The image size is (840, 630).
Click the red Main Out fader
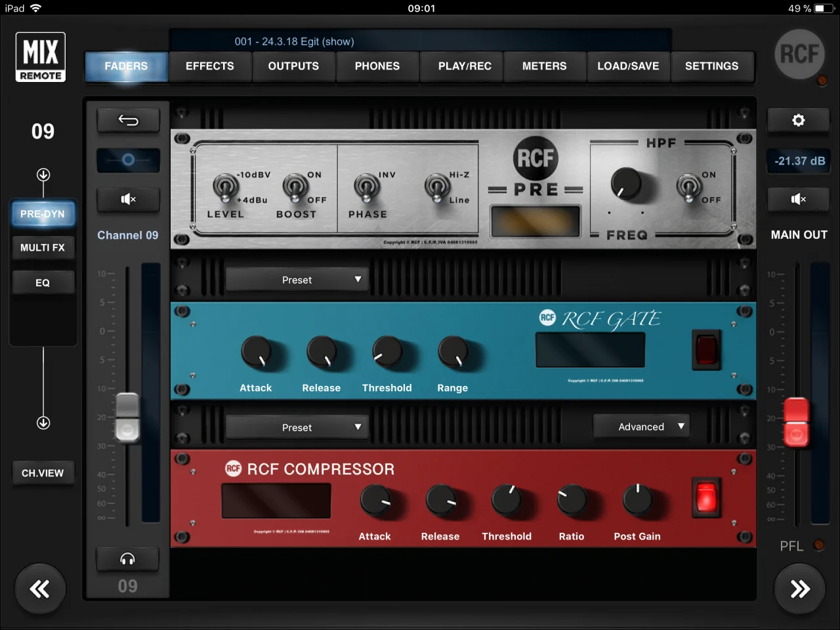click(x=797, y=422)
